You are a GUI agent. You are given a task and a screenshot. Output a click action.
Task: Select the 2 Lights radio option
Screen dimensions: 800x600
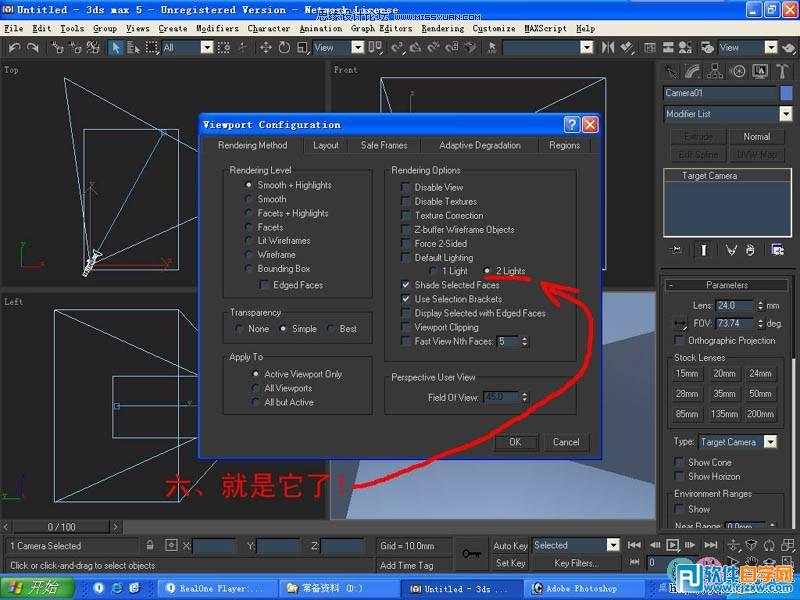pyautogui.click(x=488, y=271)
